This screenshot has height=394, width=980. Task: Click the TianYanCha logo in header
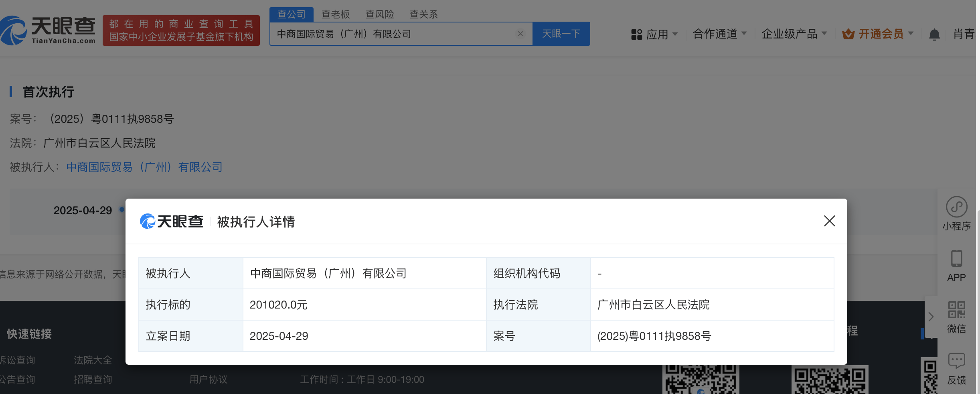[x=48, y=30]
